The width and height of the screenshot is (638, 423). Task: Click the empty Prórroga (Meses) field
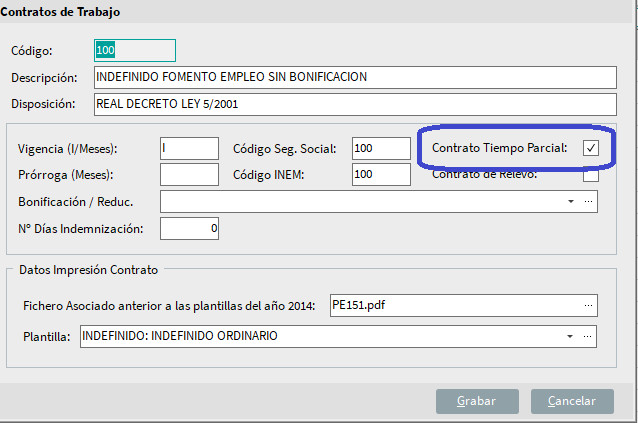(x=189, y=175)
